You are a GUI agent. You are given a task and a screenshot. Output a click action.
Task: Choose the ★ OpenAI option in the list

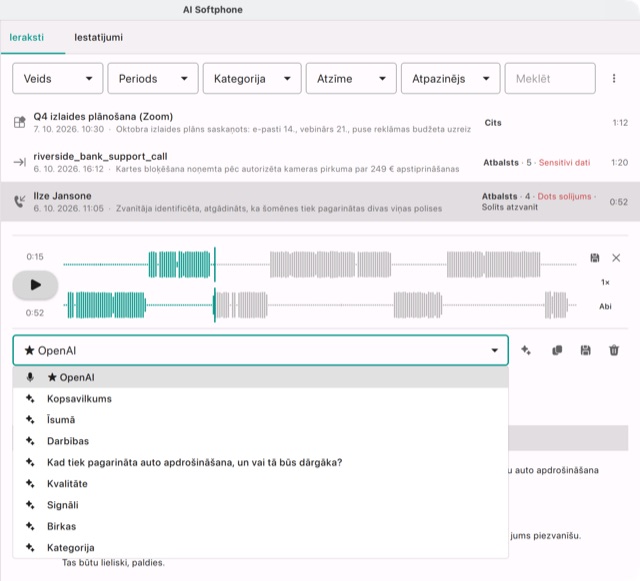coord(260,377)
